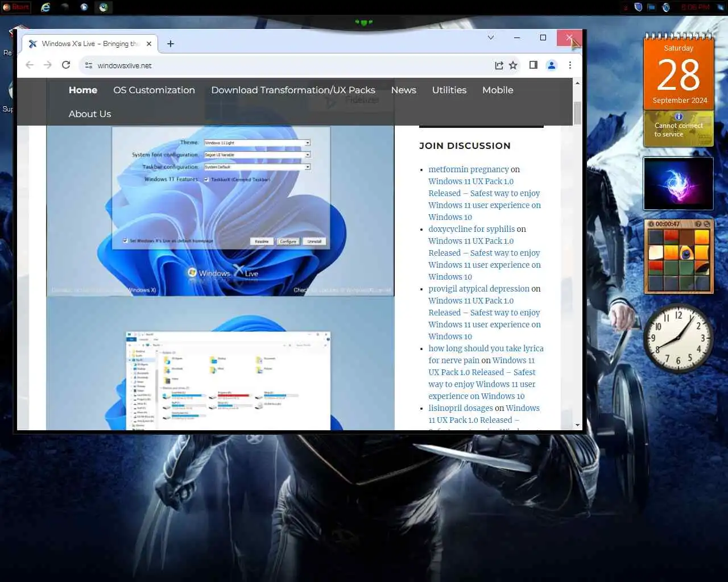Click the scrollbar up arrow of the page
The width and height of the screenshot is (728, 582).
point(577,83)
